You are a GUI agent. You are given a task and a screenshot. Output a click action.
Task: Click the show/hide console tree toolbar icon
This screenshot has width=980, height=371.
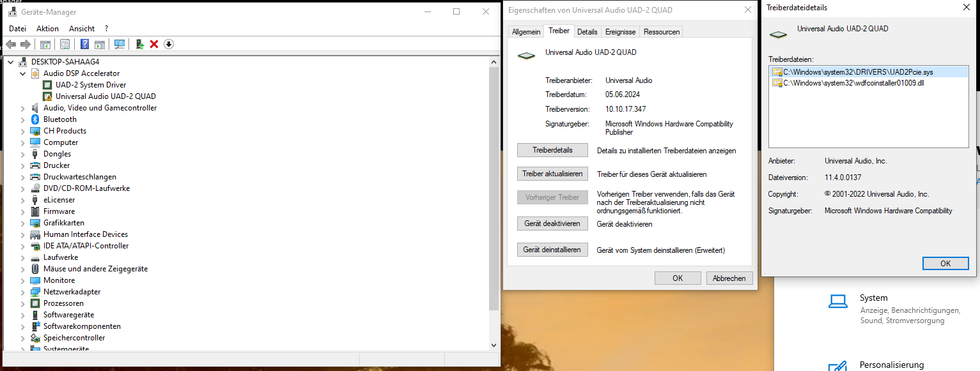45,44
